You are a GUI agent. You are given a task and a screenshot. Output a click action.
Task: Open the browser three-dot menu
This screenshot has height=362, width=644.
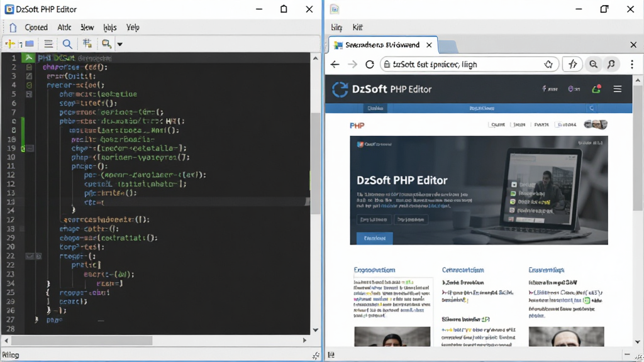point(632,64)
